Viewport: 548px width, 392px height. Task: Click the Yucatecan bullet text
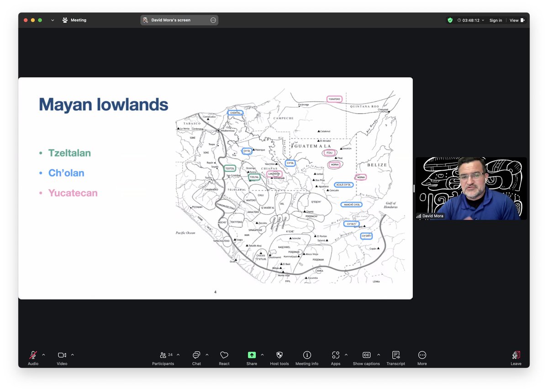73,193
